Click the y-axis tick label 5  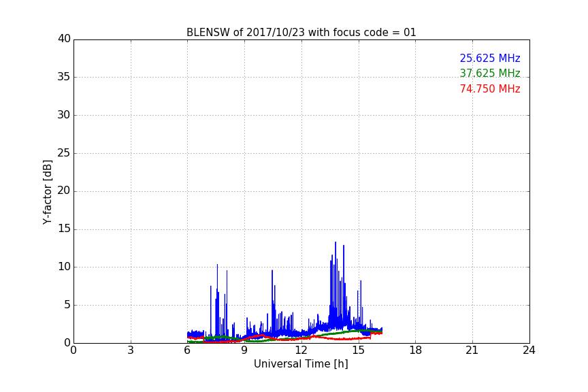click(x=67, y=305)
